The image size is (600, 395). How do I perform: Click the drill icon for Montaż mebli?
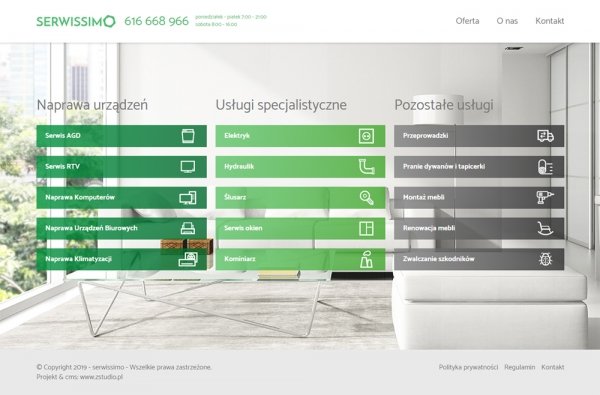coord(545,198)
